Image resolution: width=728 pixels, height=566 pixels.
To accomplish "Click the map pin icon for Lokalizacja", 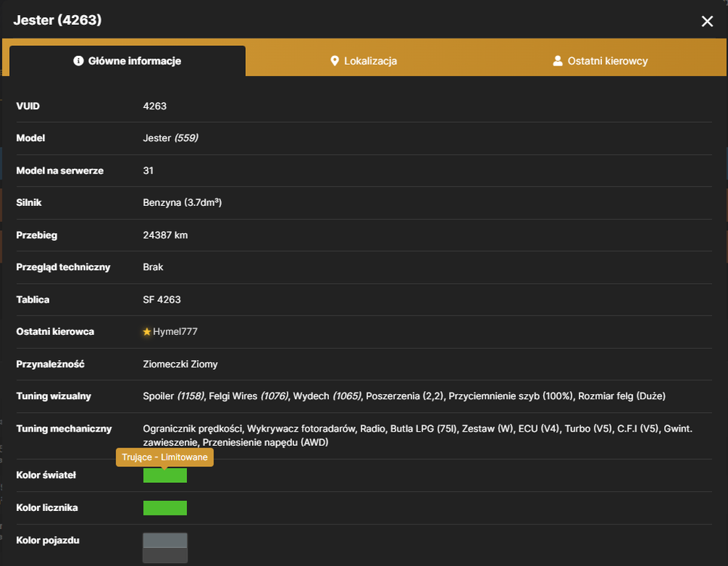I will (x=334, y=61).
